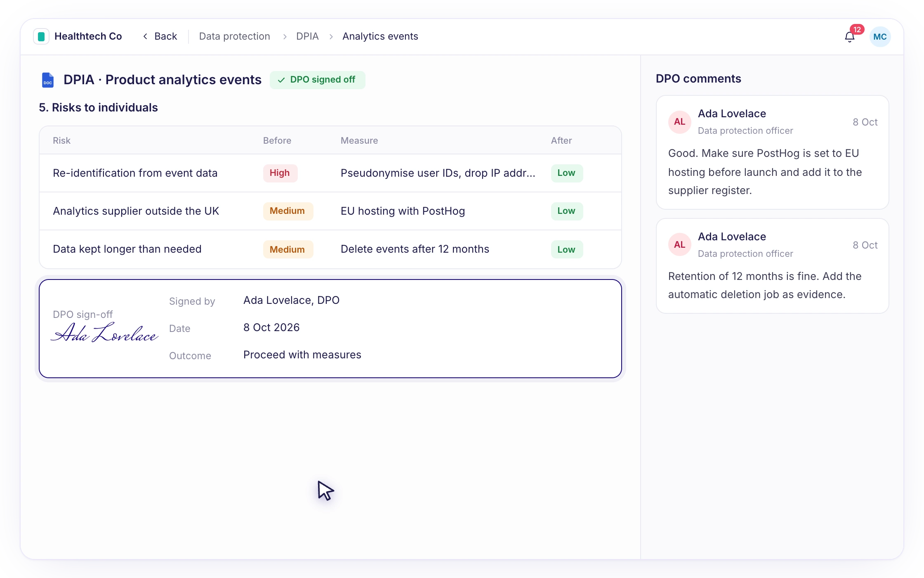This screenshot has height=578, width=924.
Task: Click Medium badge in Data kept longer row
Action: click(288, 249)
